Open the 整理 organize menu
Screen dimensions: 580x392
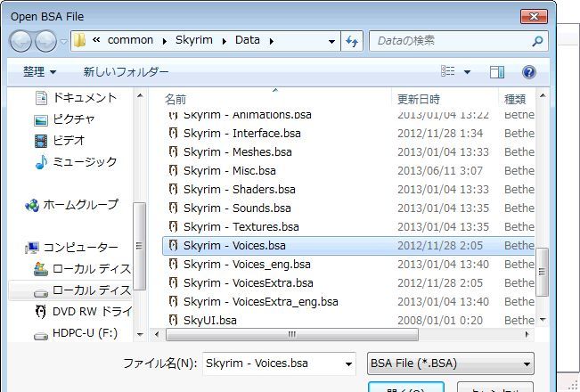[x=39, y=72]
